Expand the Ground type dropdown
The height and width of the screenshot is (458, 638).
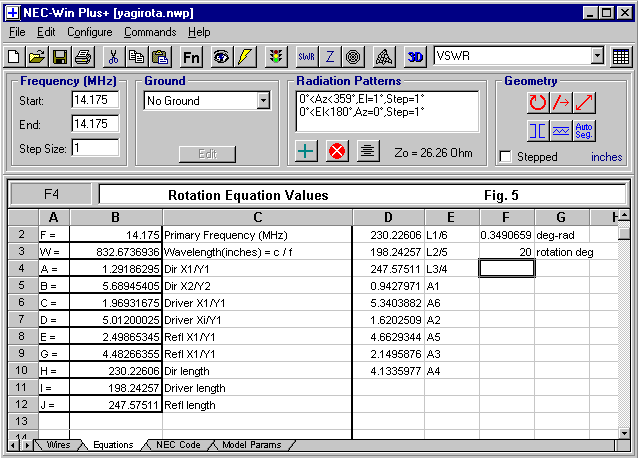coord(263,100)
